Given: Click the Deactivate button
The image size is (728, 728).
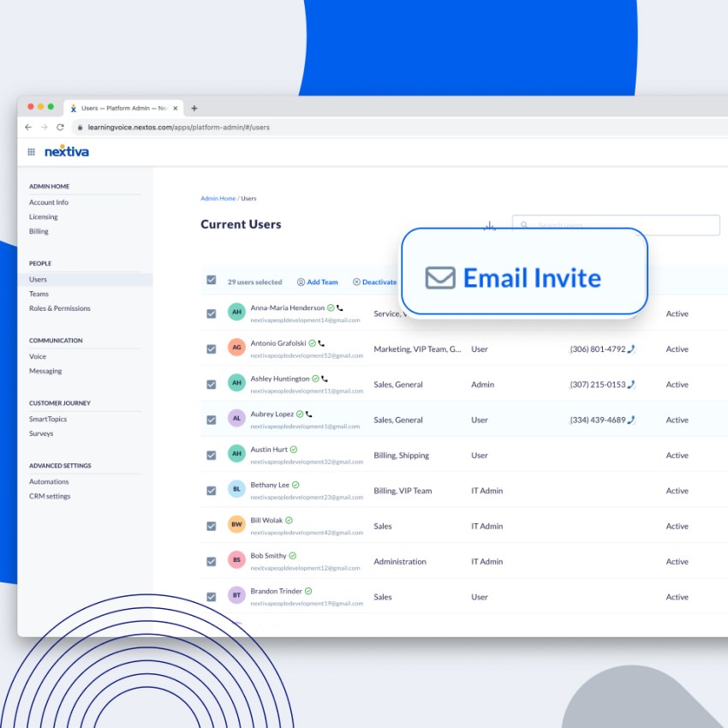Looking at the screenshot, I should coord(374,282).
